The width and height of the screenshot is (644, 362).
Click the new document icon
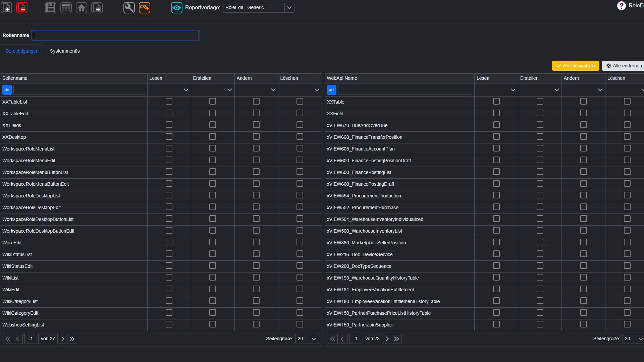coord(7,7)
